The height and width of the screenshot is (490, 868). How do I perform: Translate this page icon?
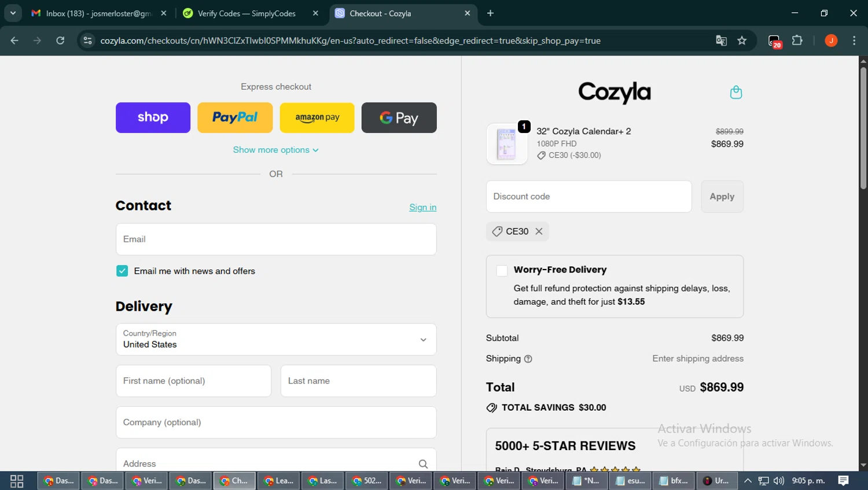(x=721, y=40)
